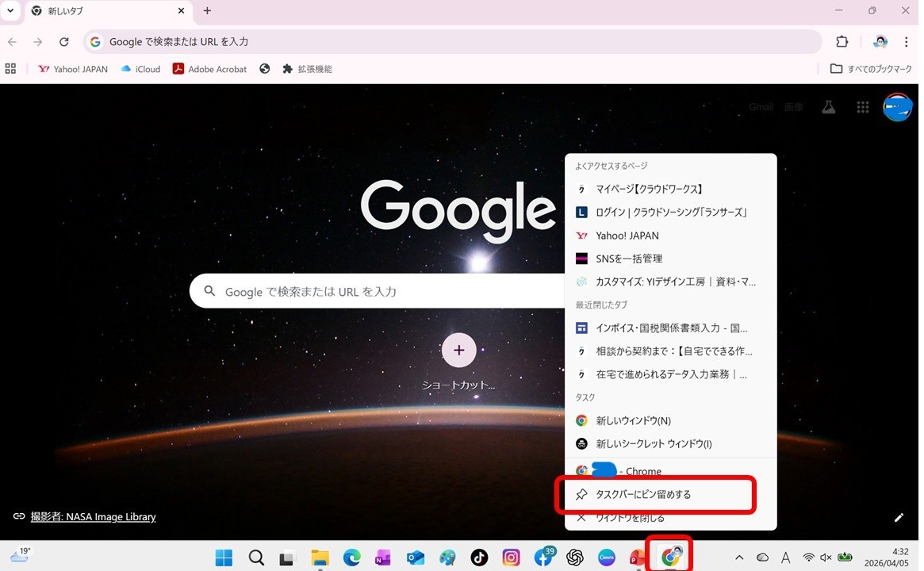Click the customize Chrome pencil icon
The image size is (924, 571).
pos(899,517)
